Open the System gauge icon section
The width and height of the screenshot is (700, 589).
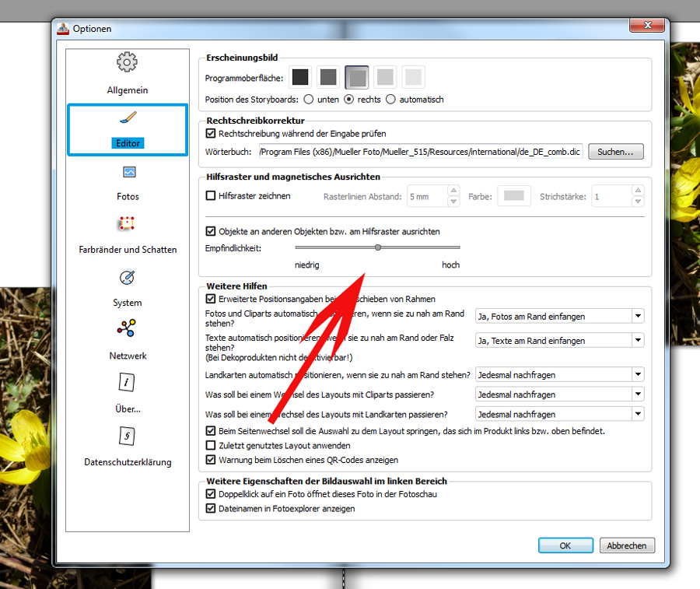[x=128, y=277]
